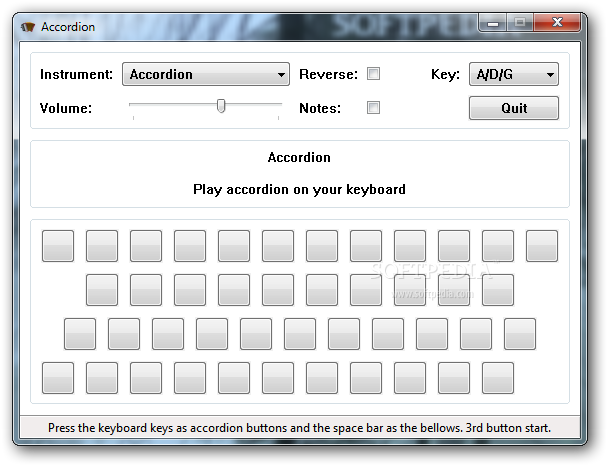Play the rightmost key in the third button row
Screen dimensions: 608x466
(x=520, y=334)
